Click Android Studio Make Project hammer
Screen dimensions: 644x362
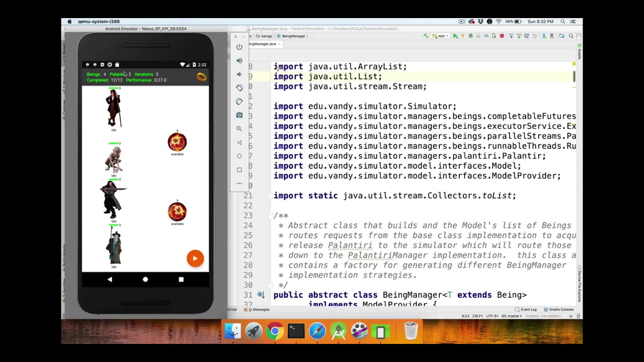426,36
